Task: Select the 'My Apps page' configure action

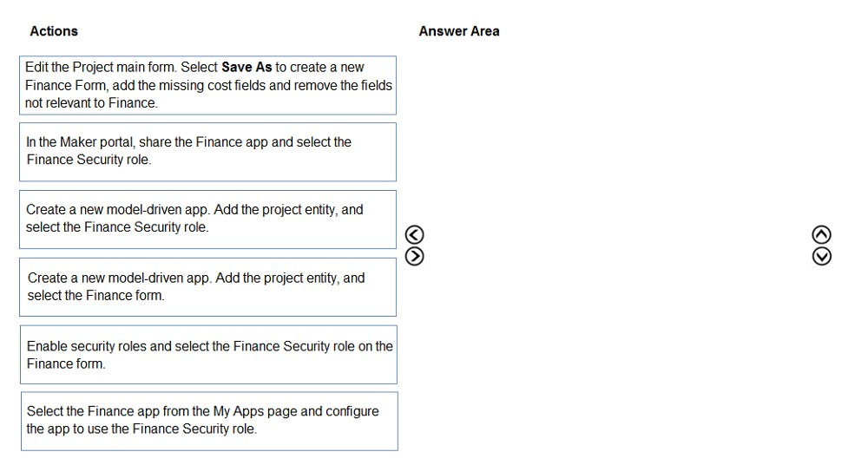Action: tap(209, 422)
